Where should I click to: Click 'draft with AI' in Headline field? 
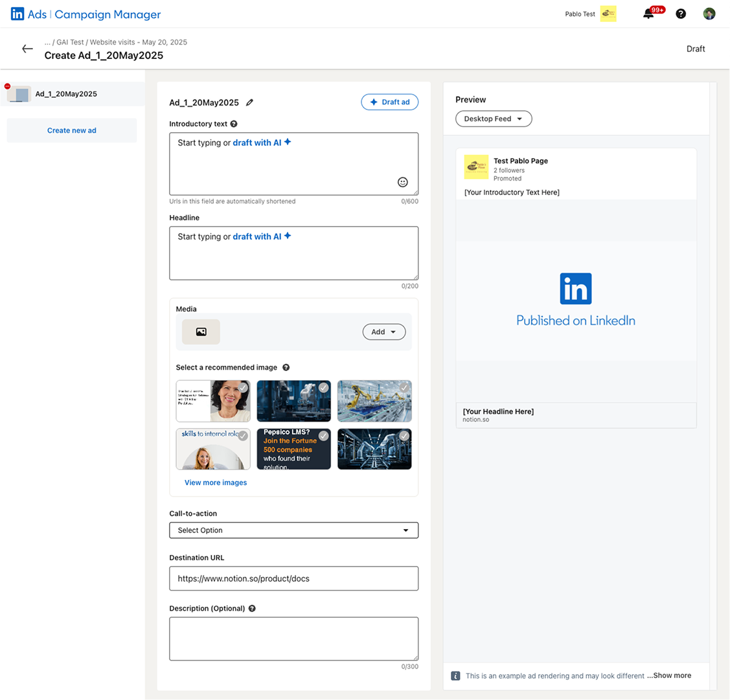point(257,237)
